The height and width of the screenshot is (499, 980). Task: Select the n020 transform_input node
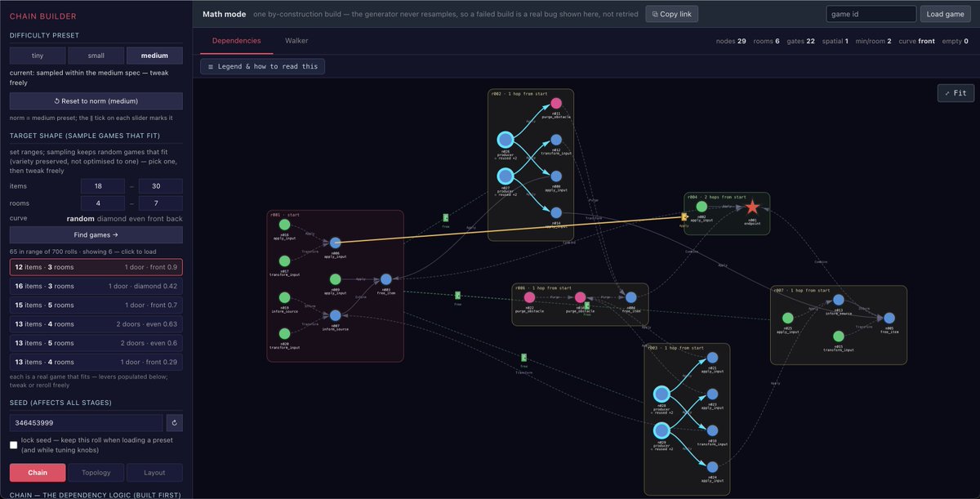[x=284, y=334]
